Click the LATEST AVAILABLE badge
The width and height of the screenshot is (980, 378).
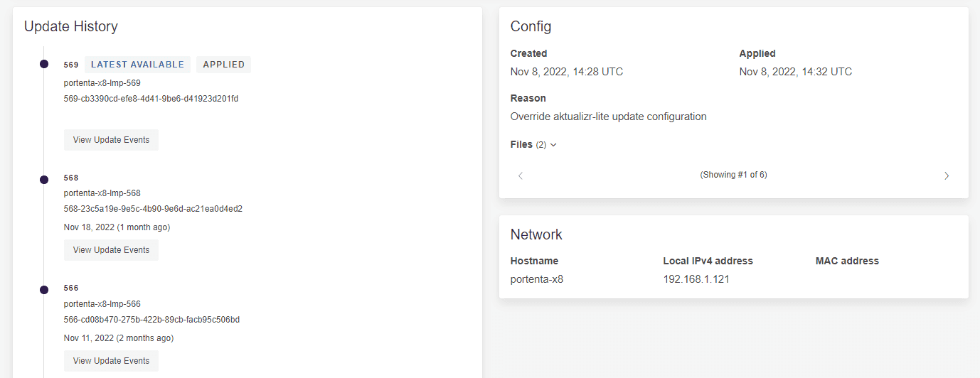click(x=137, y=65)
